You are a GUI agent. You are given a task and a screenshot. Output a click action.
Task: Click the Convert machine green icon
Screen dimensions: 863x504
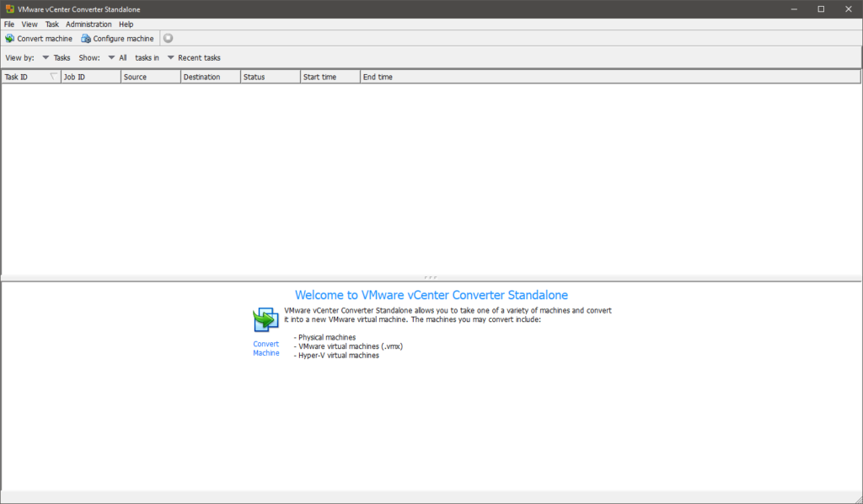pos(11,38)
